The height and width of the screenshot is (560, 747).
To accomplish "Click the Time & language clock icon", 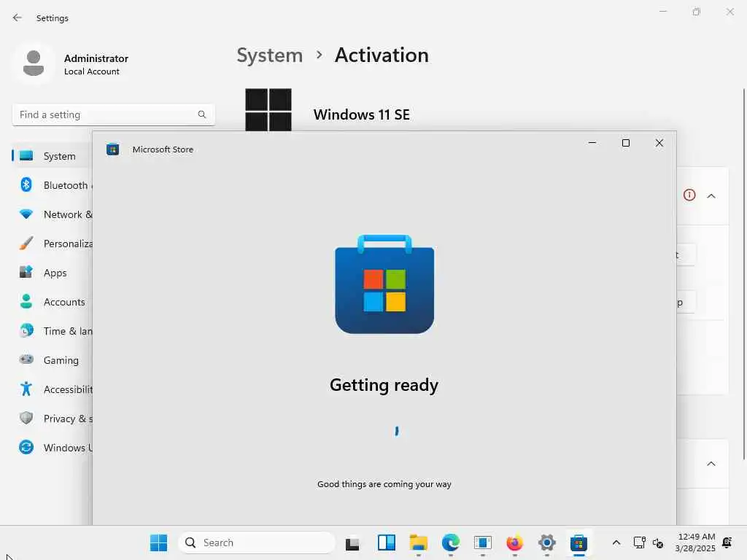I will pyautogui.click(x=26, y=330).
